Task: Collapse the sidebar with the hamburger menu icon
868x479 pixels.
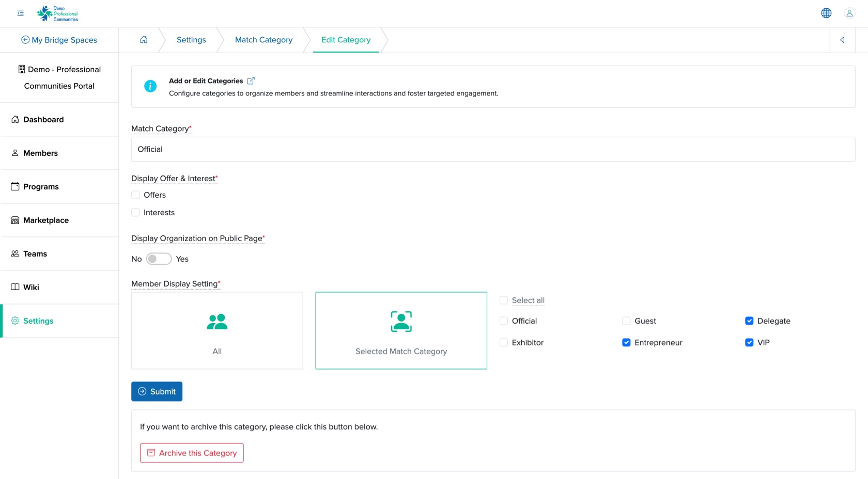Action: 21,13
